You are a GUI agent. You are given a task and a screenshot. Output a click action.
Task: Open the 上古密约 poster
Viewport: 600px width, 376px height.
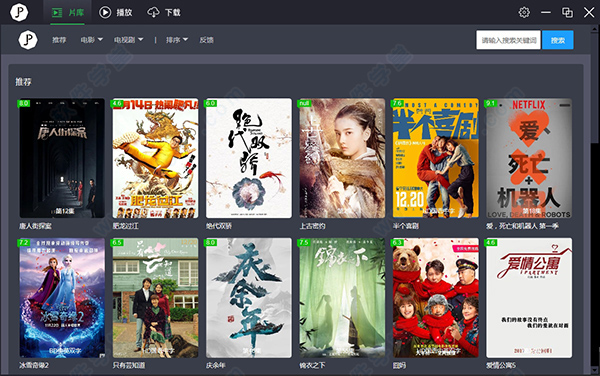click(x=342, y=158)
